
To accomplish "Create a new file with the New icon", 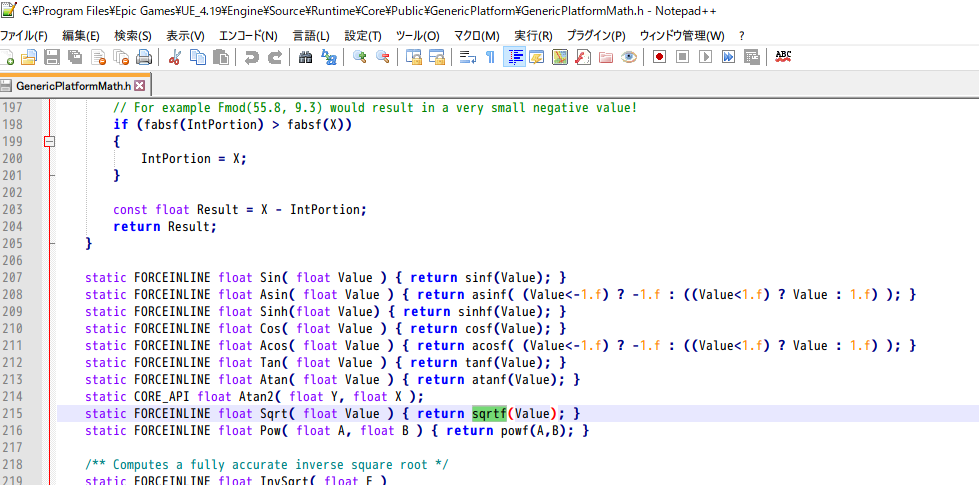I will pyautogui.click(x=7, y=57).
